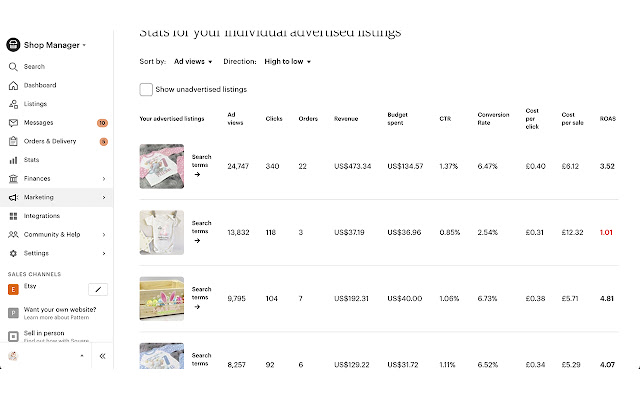Image resolution: width=640 pixels, height=400 pixels.
Task: Click the Orders & Delivery clipboard icon
Action: point(13,141)
